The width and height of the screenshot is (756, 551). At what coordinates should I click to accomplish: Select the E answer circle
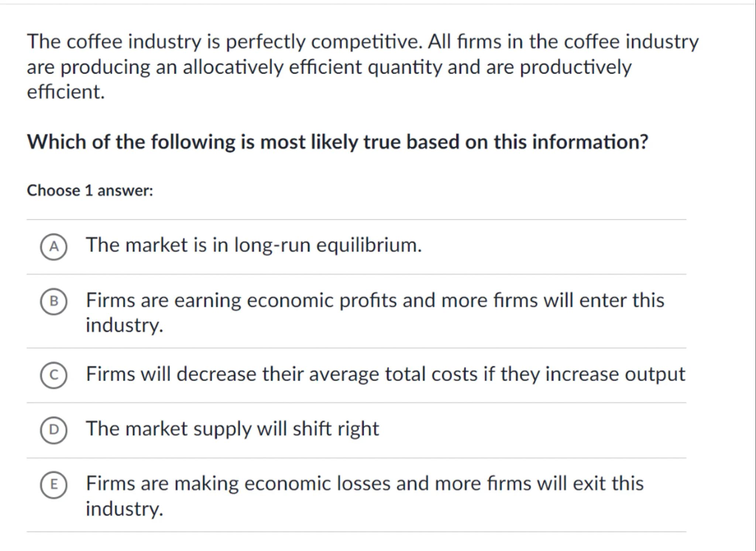point(54,484)
